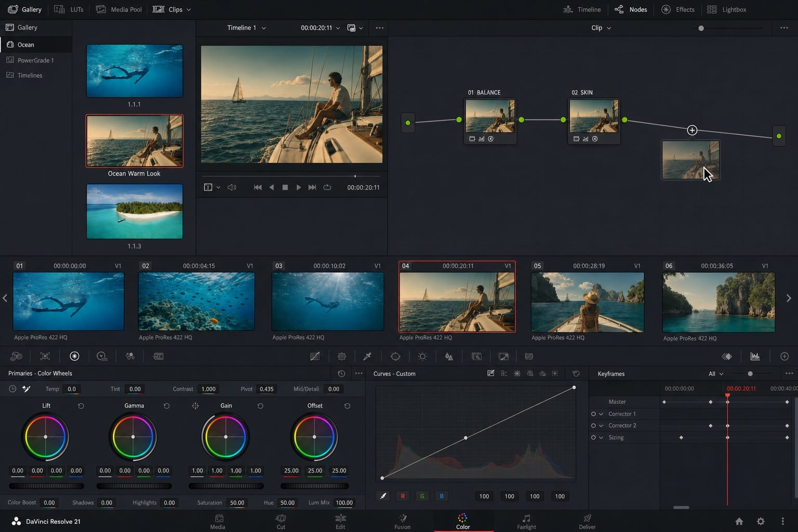This screenshot has height=532, width=798.
Task: Toggle the blue channel B curve button
Action: coord(442,496)
